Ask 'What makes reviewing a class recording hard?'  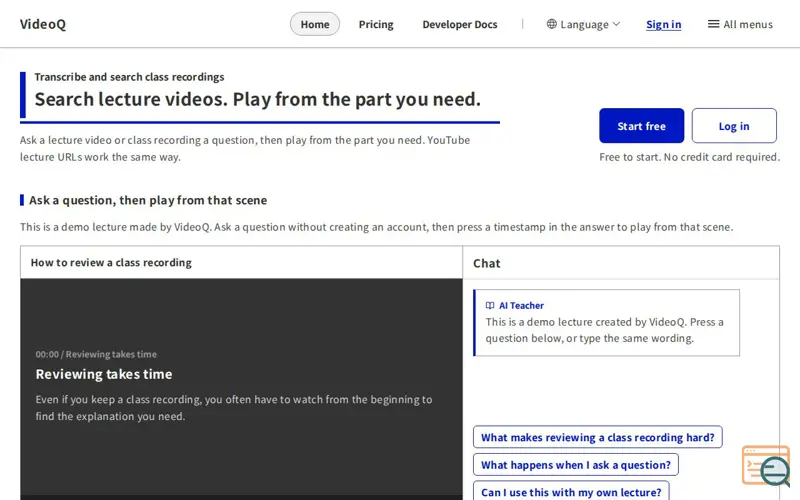(597, 437)
